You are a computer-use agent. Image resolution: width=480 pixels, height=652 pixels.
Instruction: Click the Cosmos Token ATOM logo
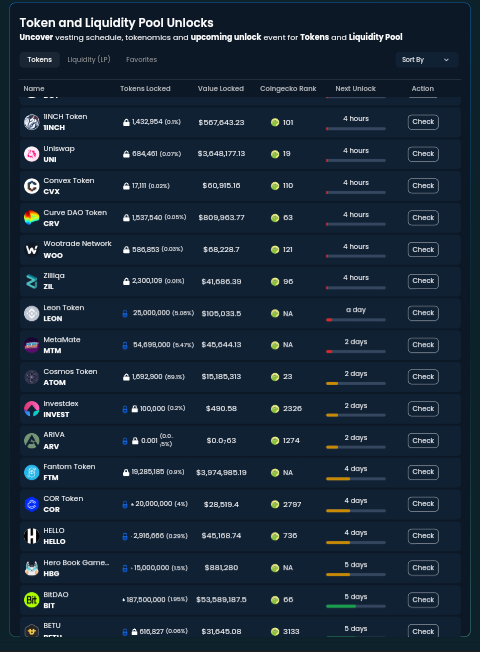tap(32, 377)
